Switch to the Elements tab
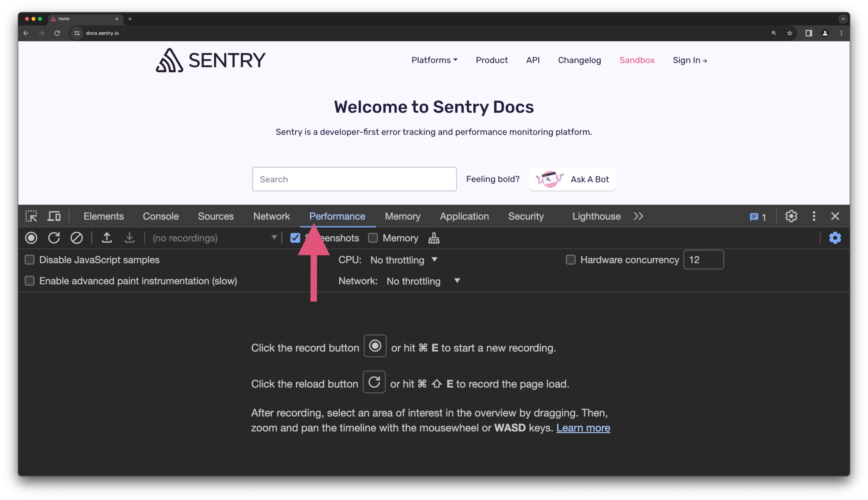This screenshot has width=868, height=500. coord(104,216)
